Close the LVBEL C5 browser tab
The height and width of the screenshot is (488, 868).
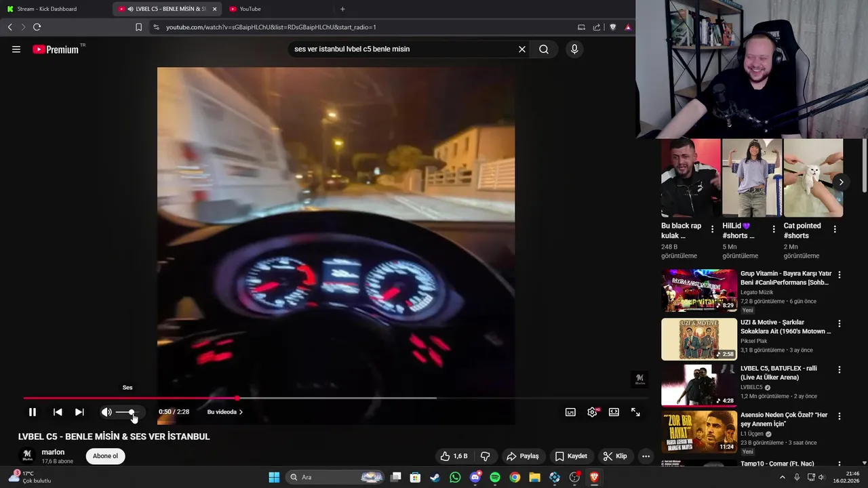click(x=215, y=9)
